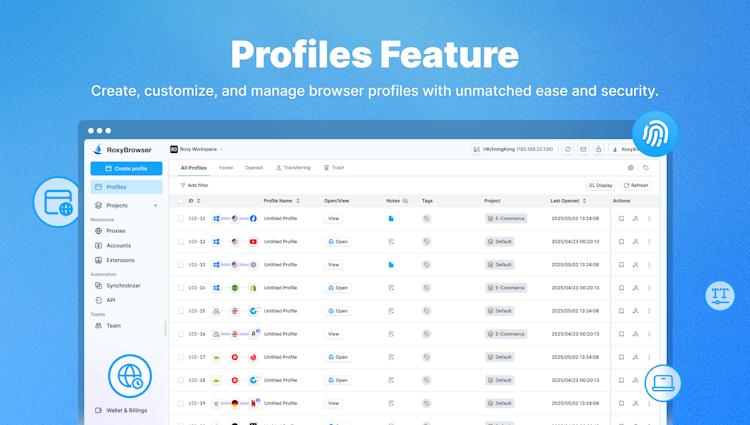Click the Facebook icon in the UID-11 row
The height and width of the screenshot is (425, 750).
[253, 218]
